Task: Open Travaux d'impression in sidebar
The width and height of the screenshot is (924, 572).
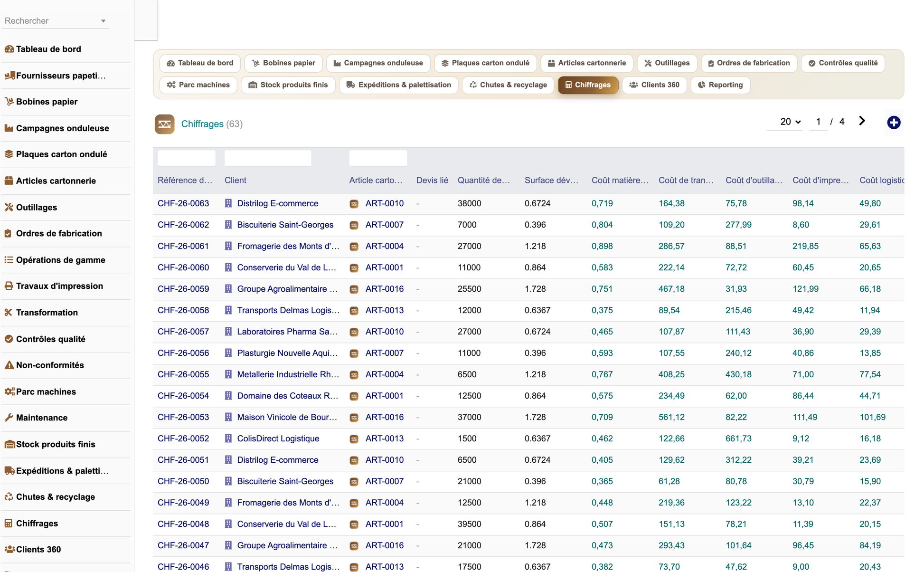Action: 66,286
